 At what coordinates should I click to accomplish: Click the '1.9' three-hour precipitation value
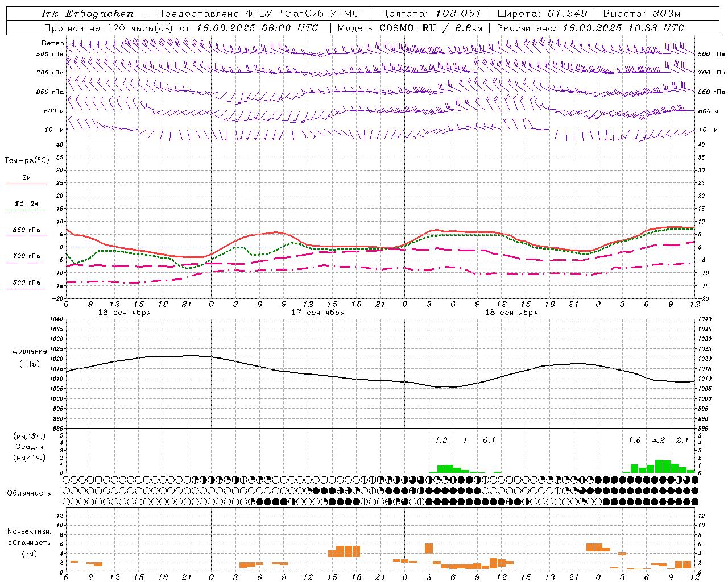(x=441, y=440)
